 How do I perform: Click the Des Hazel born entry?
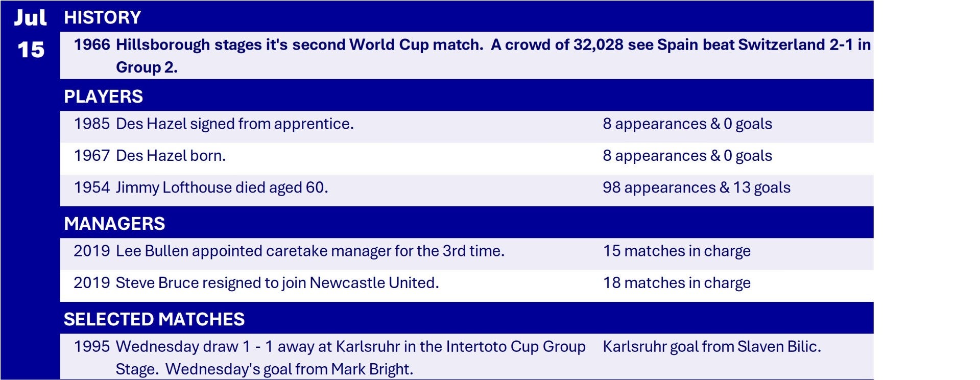171,156
